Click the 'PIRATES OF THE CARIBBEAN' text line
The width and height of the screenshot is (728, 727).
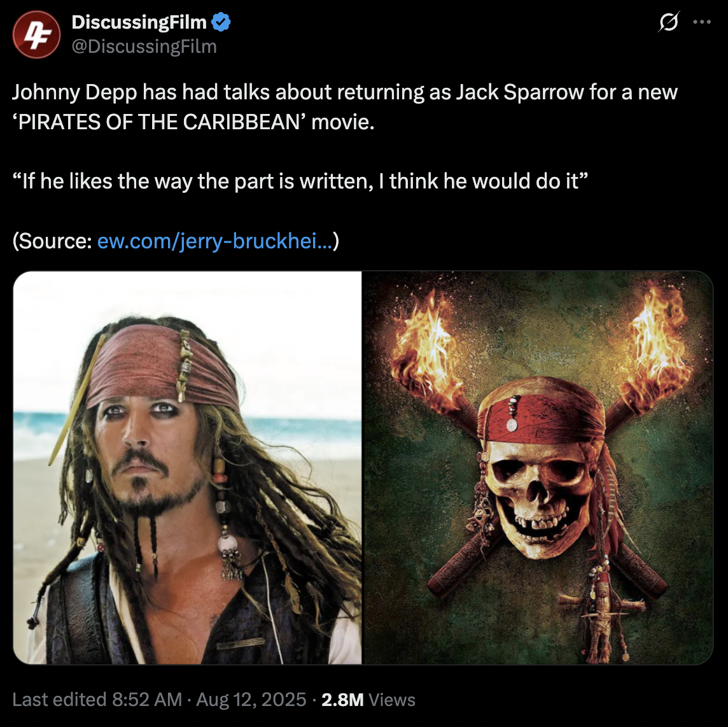click(x=193, y=122)
